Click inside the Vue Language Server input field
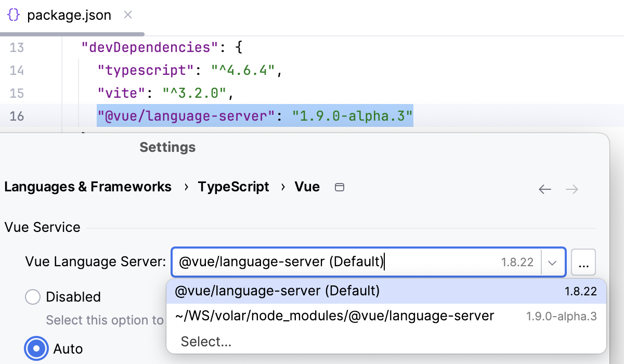Viewport: 624px width, 364px height. pyautogui.click(x=312, y=262)
